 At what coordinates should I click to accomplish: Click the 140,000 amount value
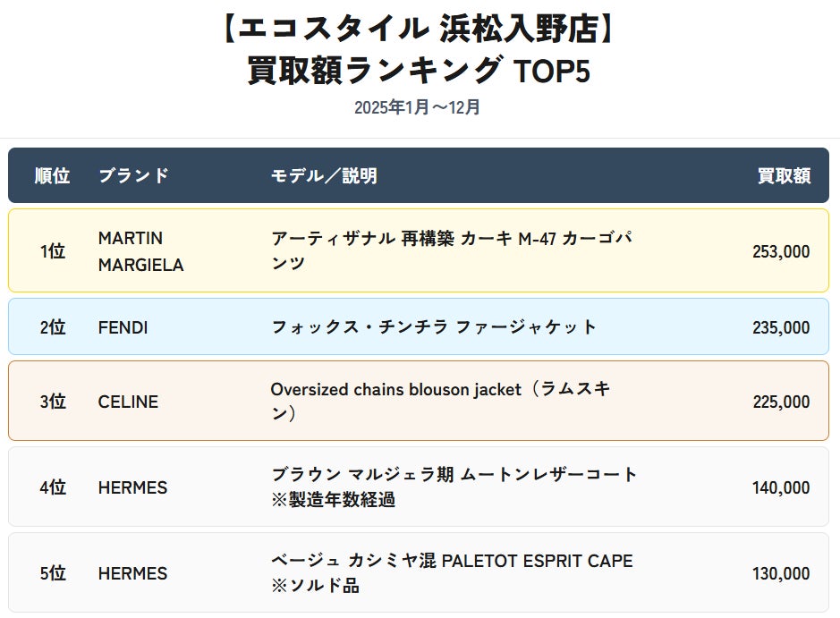point(781,488)
